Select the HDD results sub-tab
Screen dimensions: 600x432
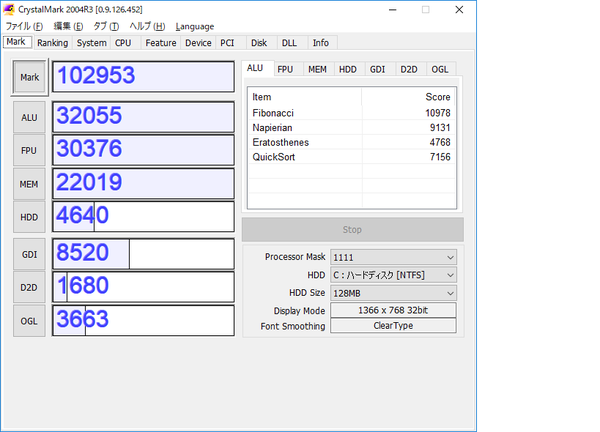(x=348, y=70)
